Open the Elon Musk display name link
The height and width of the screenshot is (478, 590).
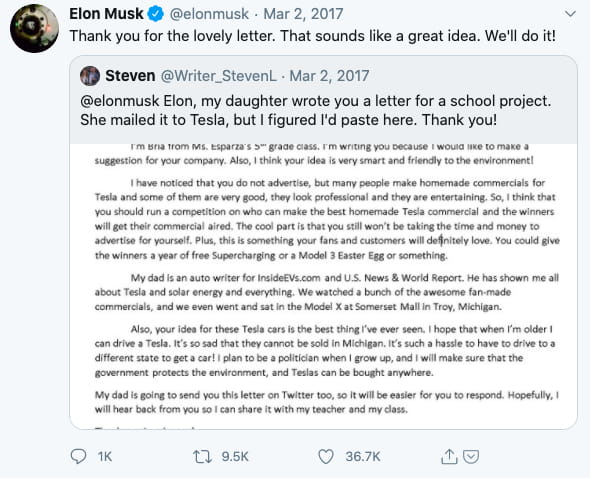click(106, 14)
